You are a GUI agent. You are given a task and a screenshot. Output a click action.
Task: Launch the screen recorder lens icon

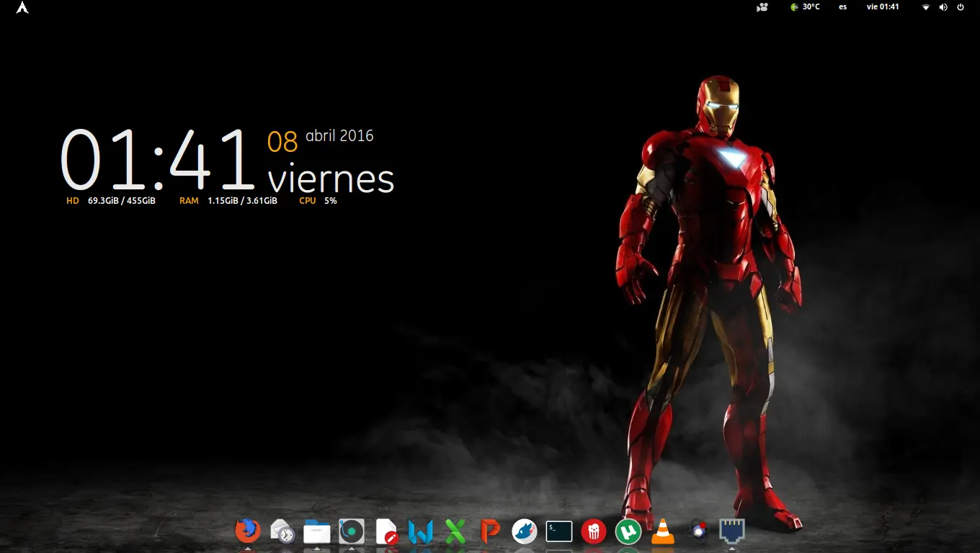[698, 531]
